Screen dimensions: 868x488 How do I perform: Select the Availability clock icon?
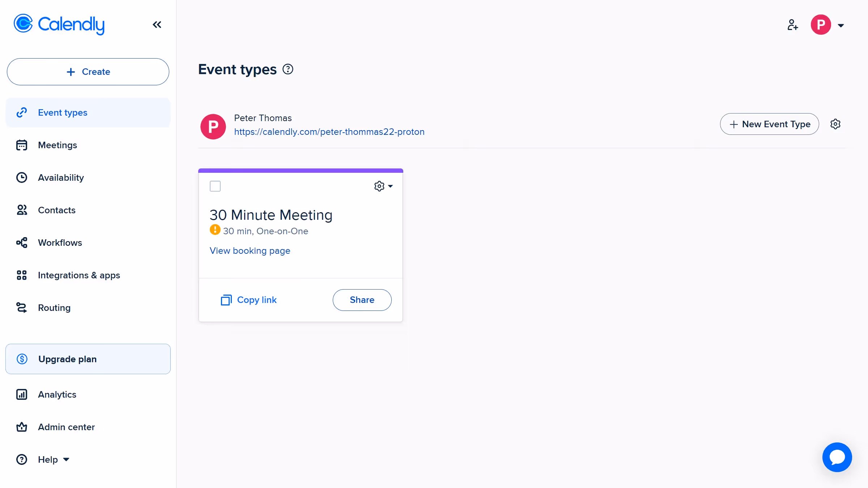21,177
